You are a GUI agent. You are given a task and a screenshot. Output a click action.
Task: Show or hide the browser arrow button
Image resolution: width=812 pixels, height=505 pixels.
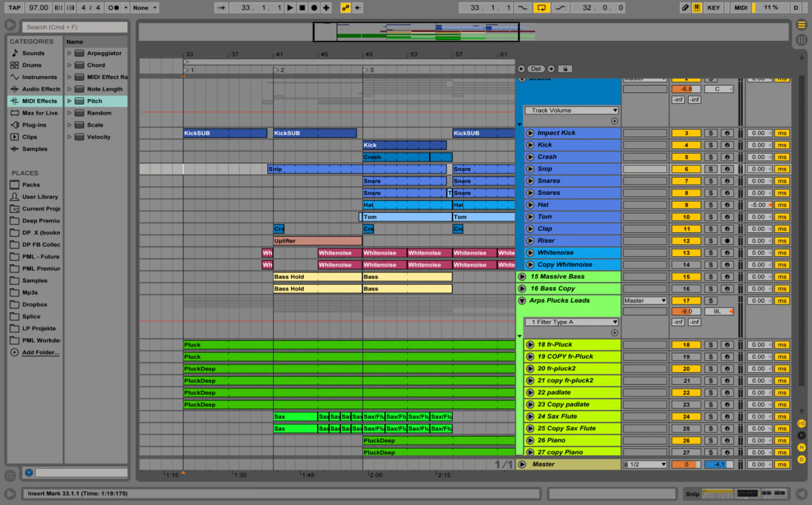coord(10,25)
